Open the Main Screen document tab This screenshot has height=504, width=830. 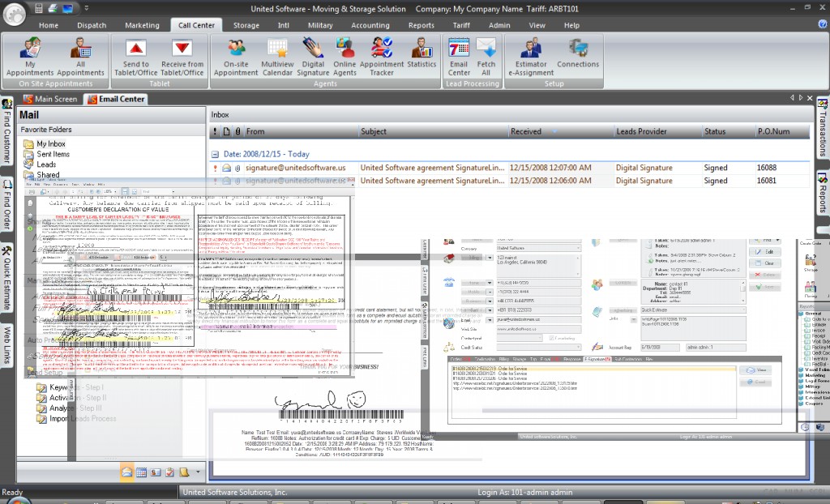coord(51,99)
